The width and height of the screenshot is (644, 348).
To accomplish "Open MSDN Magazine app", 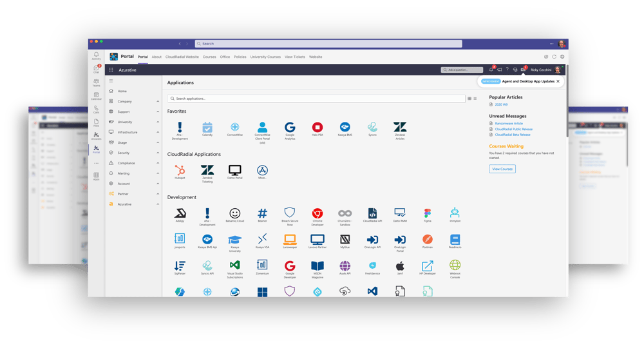I will point(317,269).
